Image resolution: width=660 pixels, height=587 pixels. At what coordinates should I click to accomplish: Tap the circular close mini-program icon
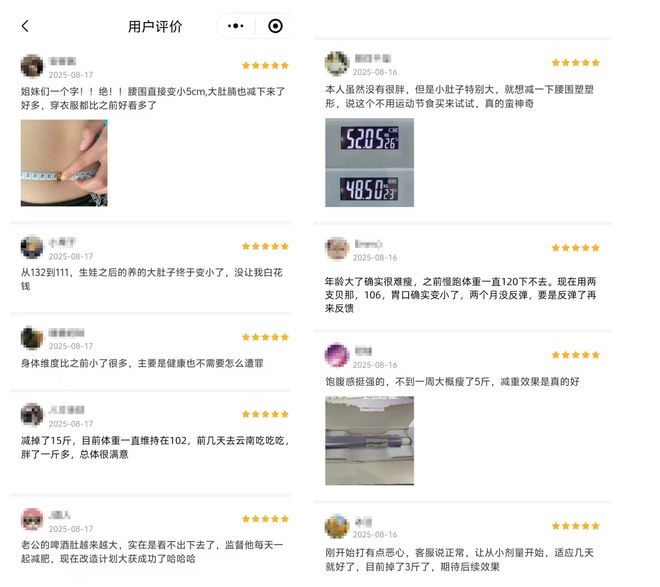click(x=275, y=26)
